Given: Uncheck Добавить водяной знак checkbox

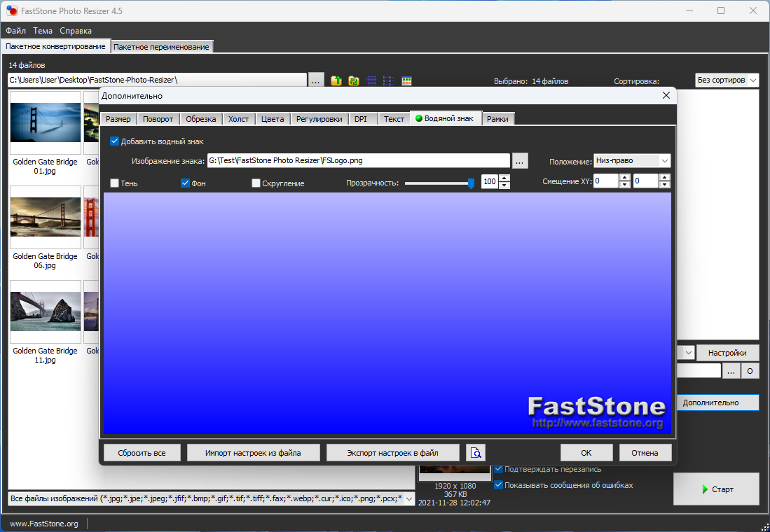Looking at the screenshot, I should click(115, 141).
